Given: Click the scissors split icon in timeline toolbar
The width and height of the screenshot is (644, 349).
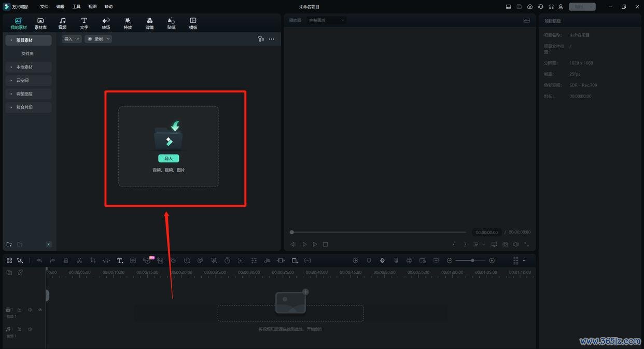Looking at the screenshot, I should click(x=79, y=260).
